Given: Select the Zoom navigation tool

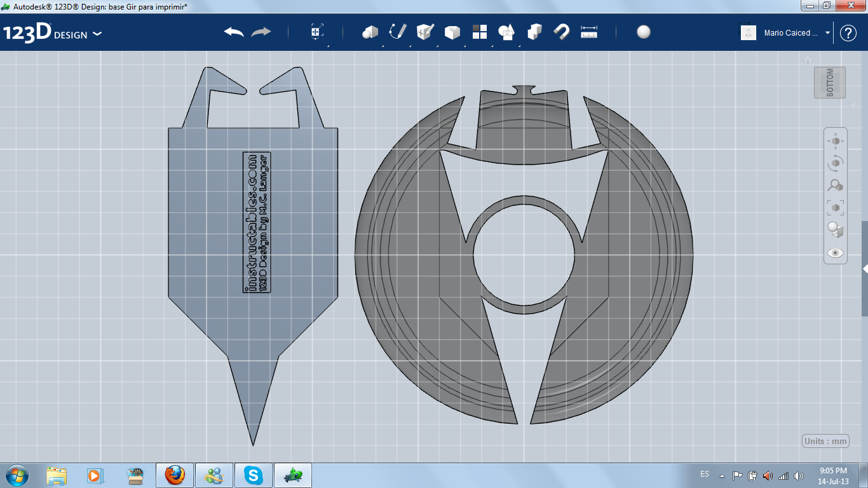Looking at the screenshot, I should (836, 186).
